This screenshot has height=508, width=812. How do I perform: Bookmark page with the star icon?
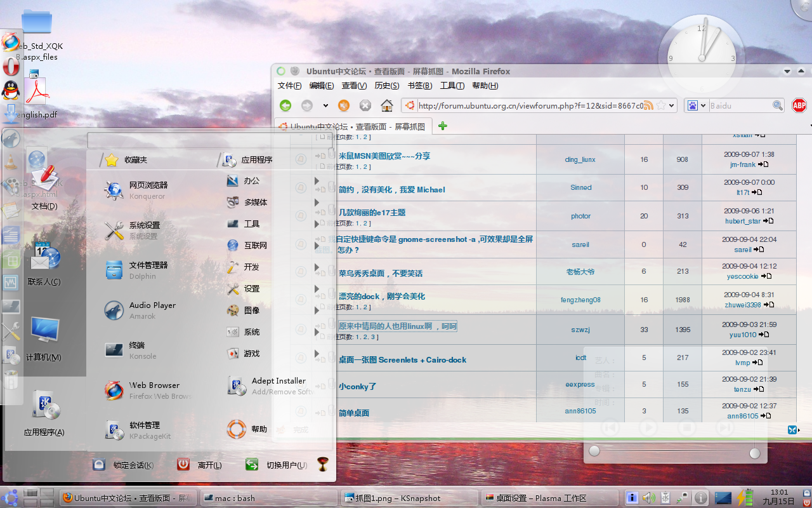point(660,105)
